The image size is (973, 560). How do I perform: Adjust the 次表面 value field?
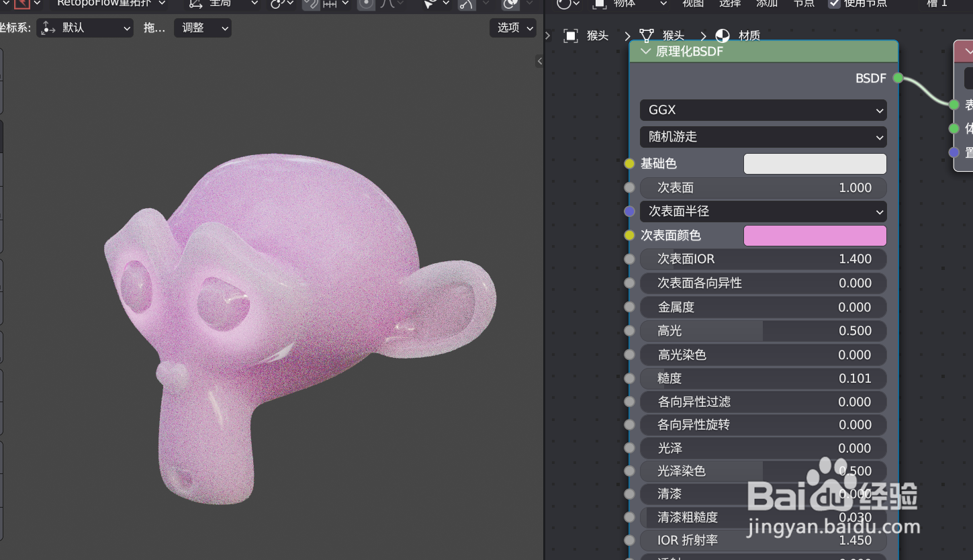[x=763, y=188]
